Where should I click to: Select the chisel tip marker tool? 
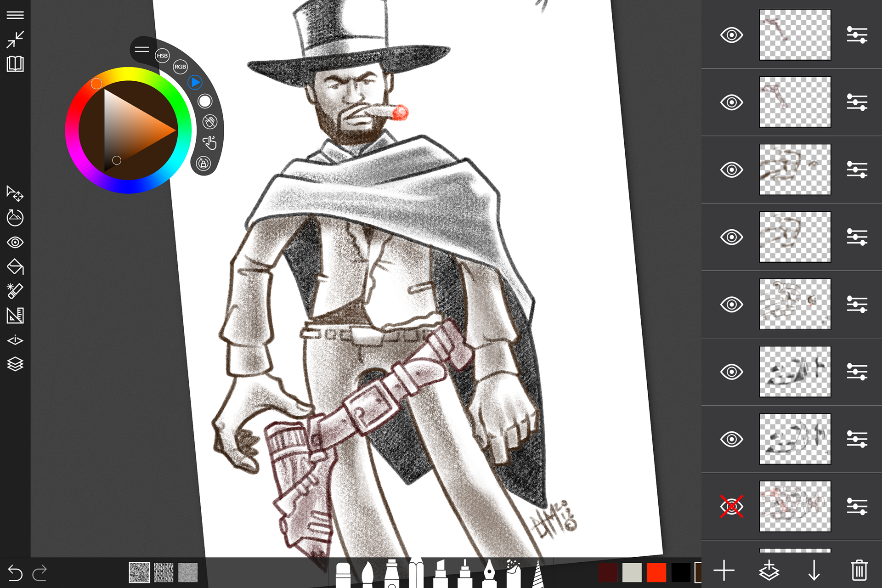coord(440,573)
